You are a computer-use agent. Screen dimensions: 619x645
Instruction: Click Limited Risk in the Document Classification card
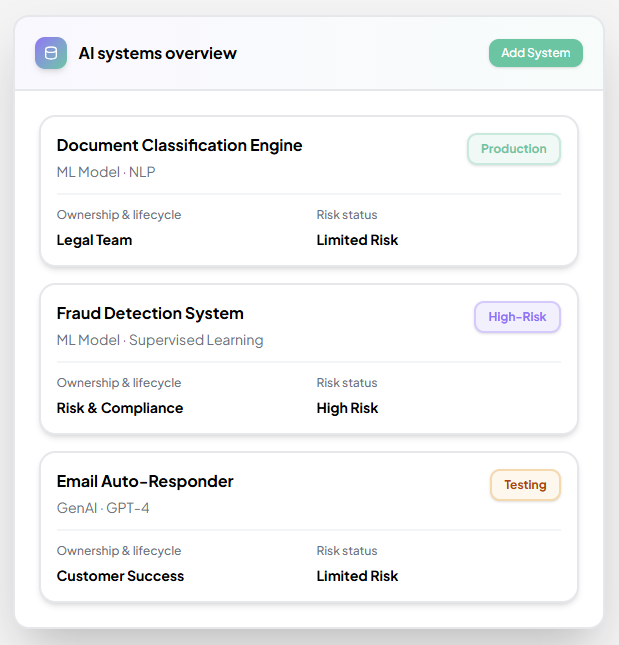[357, 240]
